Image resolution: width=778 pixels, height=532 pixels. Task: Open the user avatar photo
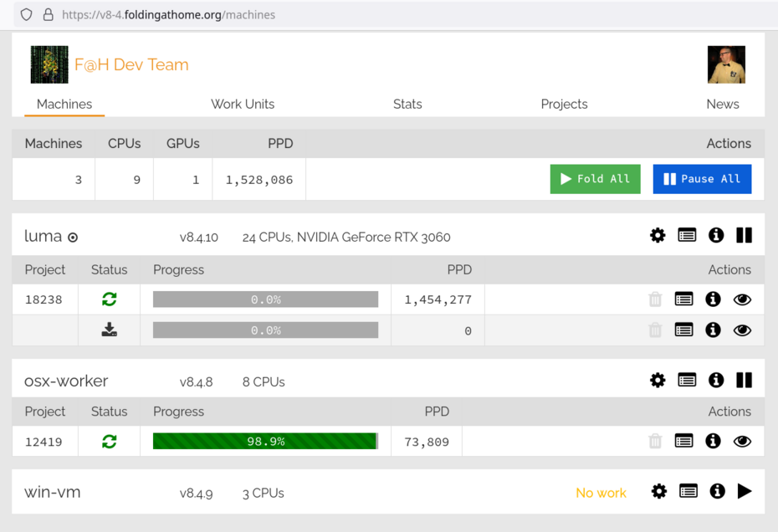click(726, 64)
